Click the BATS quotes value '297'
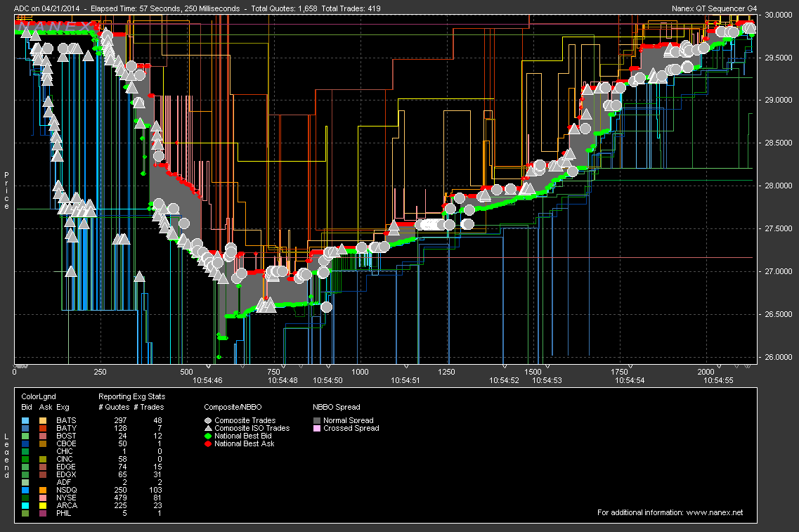Screen dimensions: 799x532 pyautogui.click(x=121, y=420)
